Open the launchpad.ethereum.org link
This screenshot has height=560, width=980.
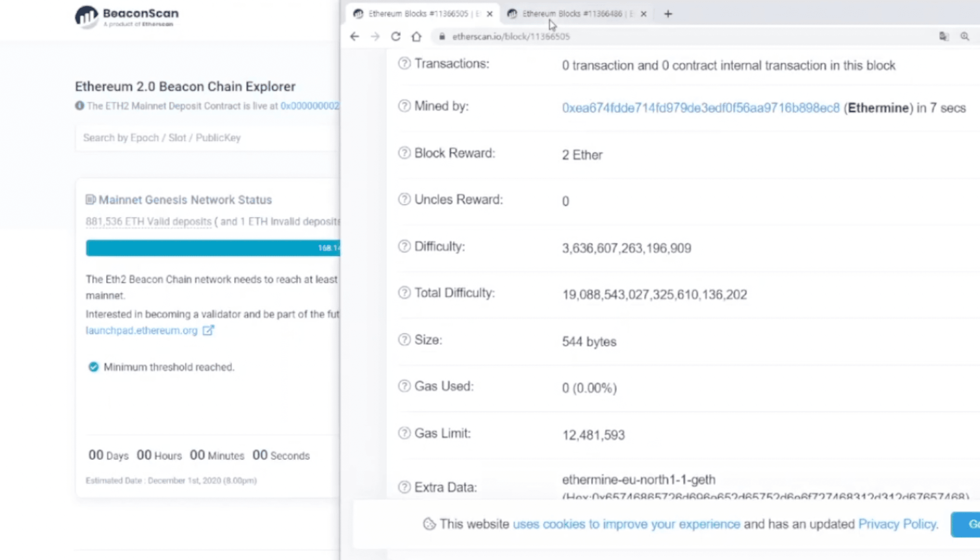point(141,330)
